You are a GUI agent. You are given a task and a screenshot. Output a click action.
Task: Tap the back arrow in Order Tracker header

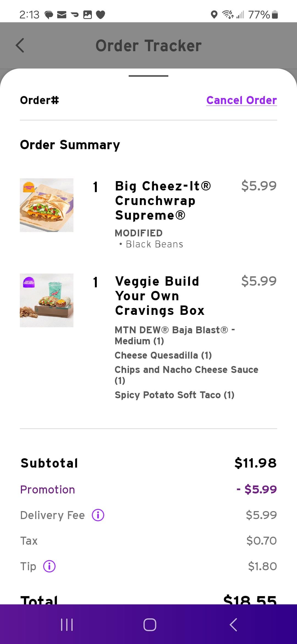[x=20, y=45]
